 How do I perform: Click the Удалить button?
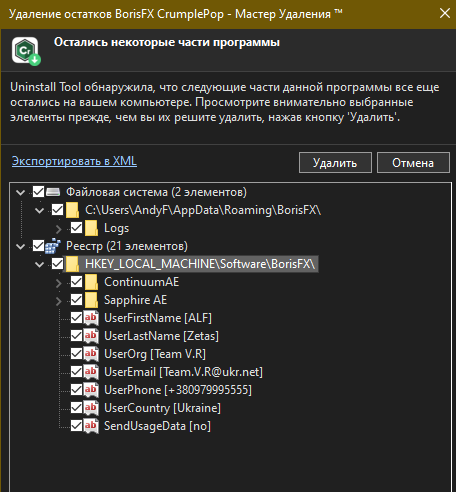pos(335,163)
